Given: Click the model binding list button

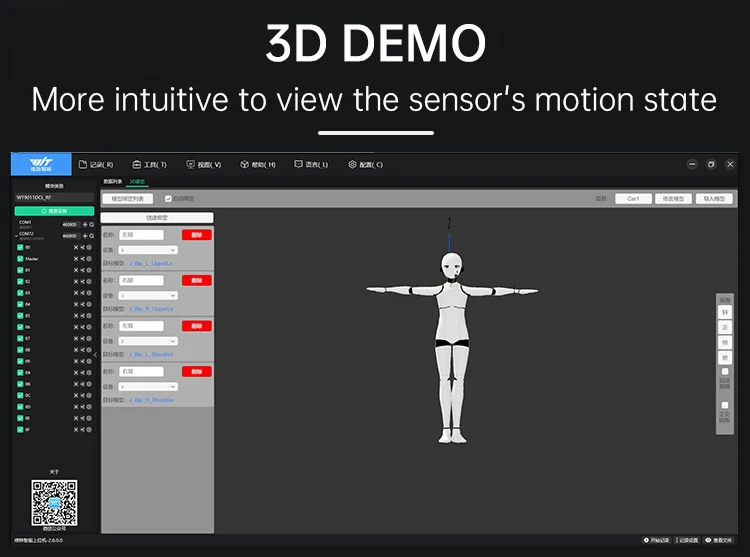Looking at the screenshot, I should pyautogui.click(x=128, y=198).
